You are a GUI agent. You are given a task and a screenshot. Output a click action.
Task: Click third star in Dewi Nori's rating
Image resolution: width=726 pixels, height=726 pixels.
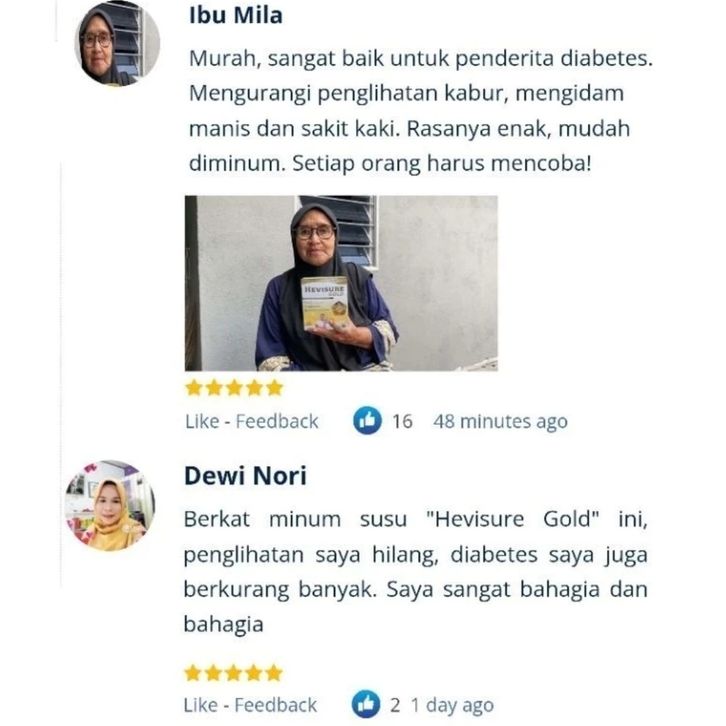233,673
